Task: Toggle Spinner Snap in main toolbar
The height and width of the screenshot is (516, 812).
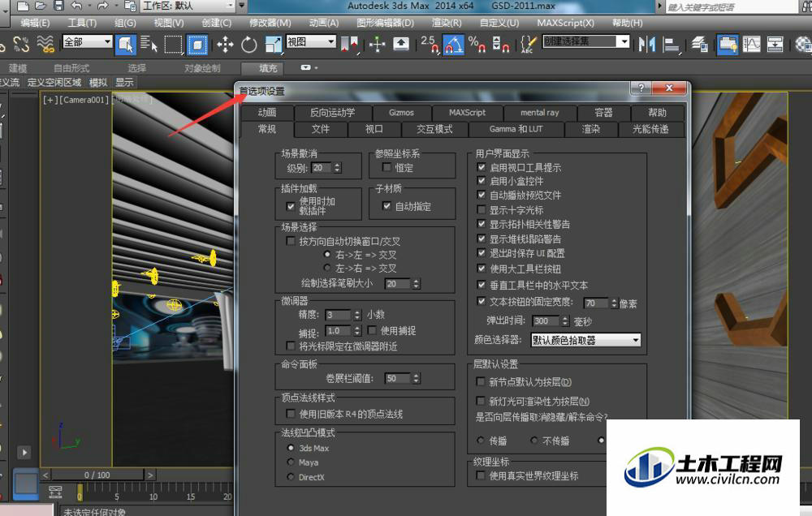Action: pos(500,45)
